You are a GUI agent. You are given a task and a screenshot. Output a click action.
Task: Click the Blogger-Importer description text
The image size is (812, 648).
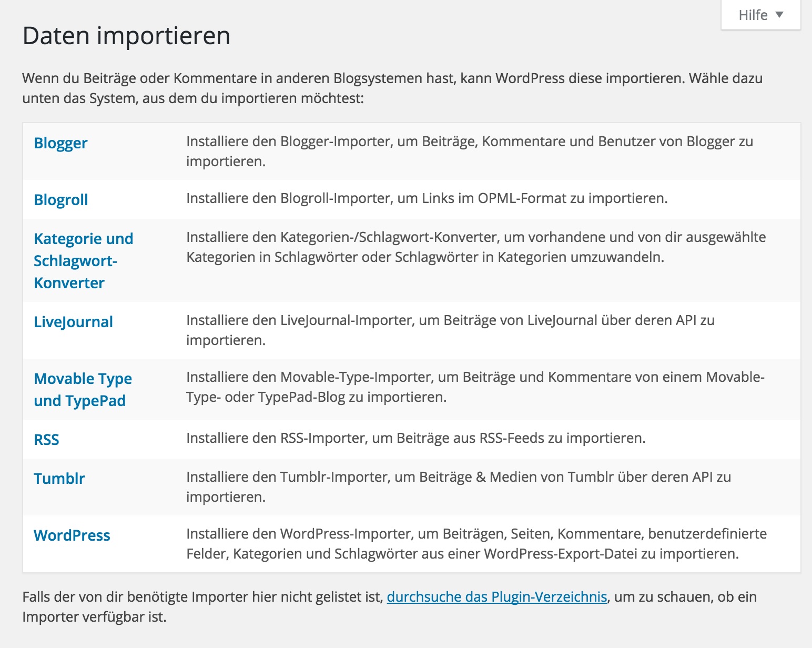pos(469,151)
